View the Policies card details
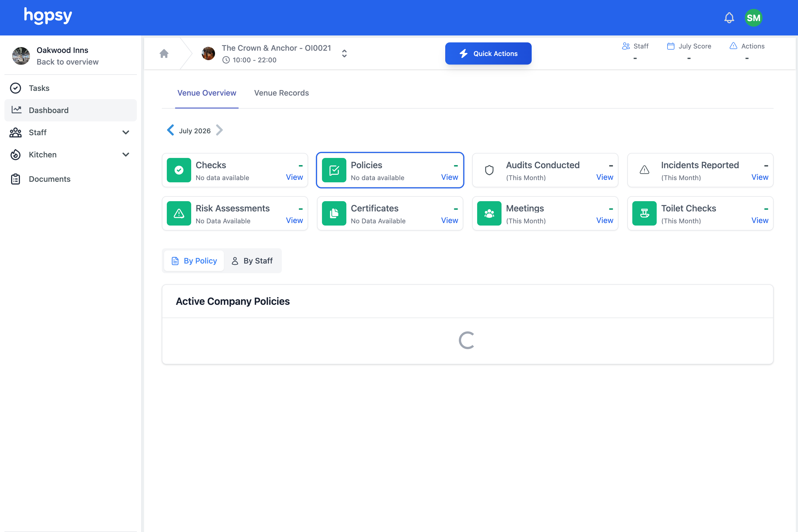Image resolution: width=798 pixels, height=532 pixels. coord(449,177)
